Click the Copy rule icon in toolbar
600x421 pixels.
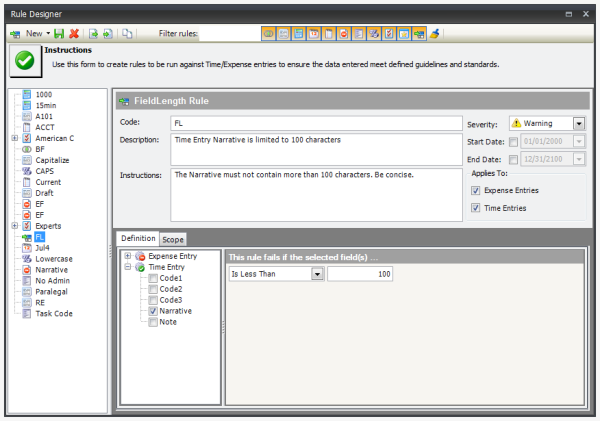click(127, 34)
